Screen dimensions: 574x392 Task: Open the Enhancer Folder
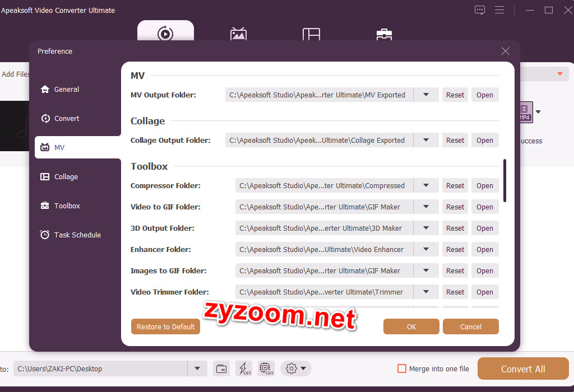(485, 249)
